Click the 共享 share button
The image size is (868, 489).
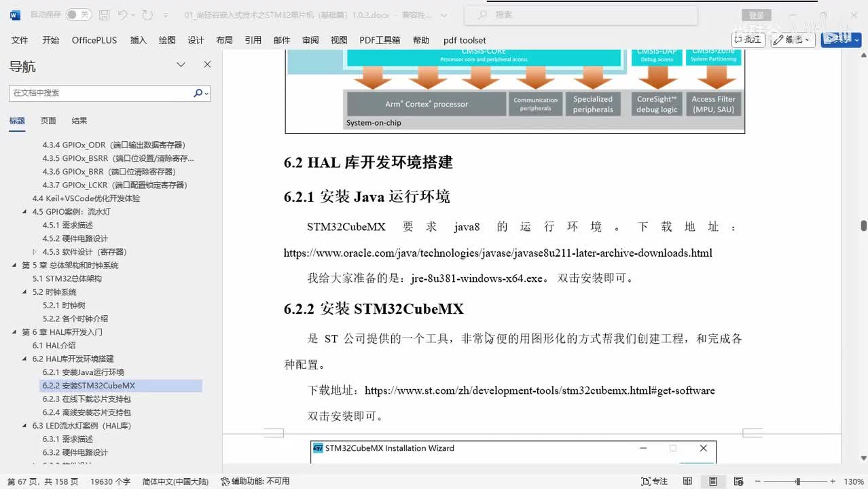coord(841,39)
